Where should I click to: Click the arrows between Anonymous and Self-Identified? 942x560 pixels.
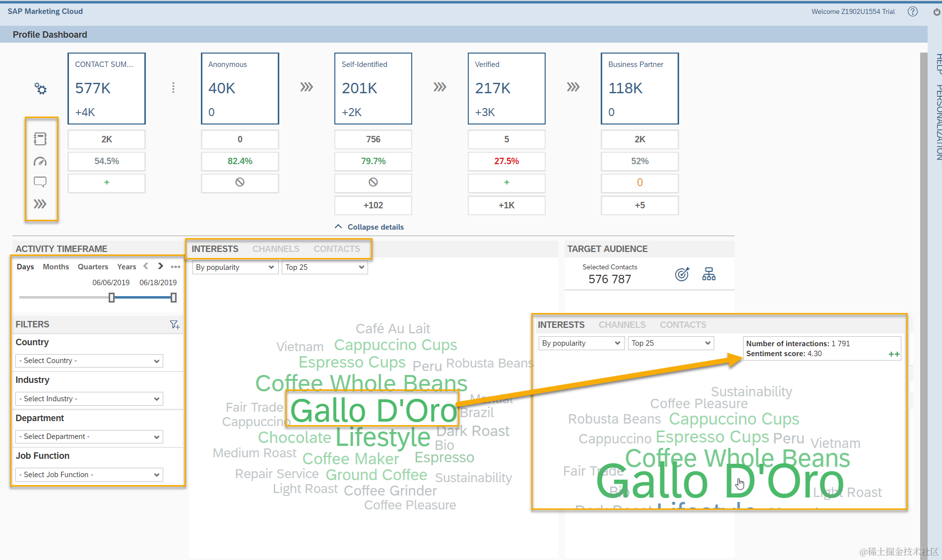(307, 87)
